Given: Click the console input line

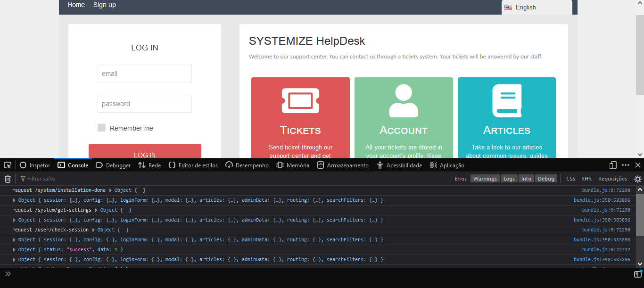Looking at the screenshot, I should (x=323, y=274).
